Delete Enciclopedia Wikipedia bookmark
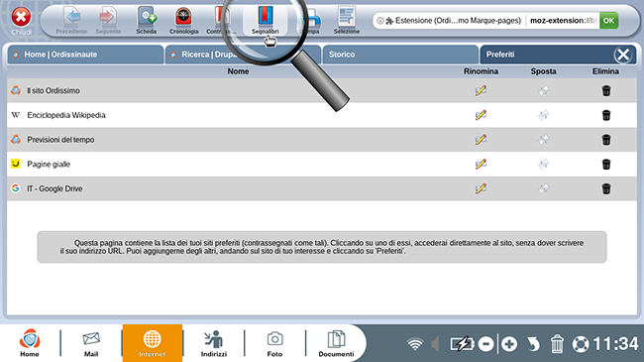The height and width of the screenshot is (362, 644). click(606, 115)
